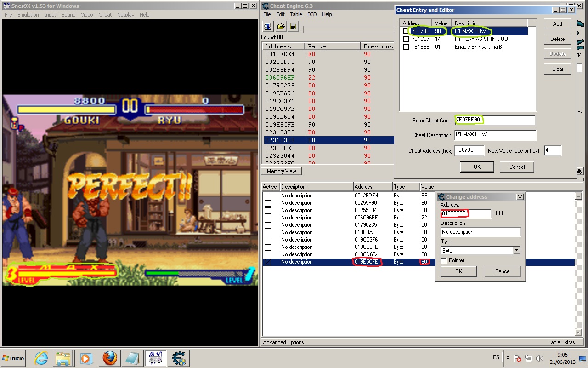Click Add in Cheat Entry and Editor
This screenshot has width=588, height=368.
click(557, 24)
